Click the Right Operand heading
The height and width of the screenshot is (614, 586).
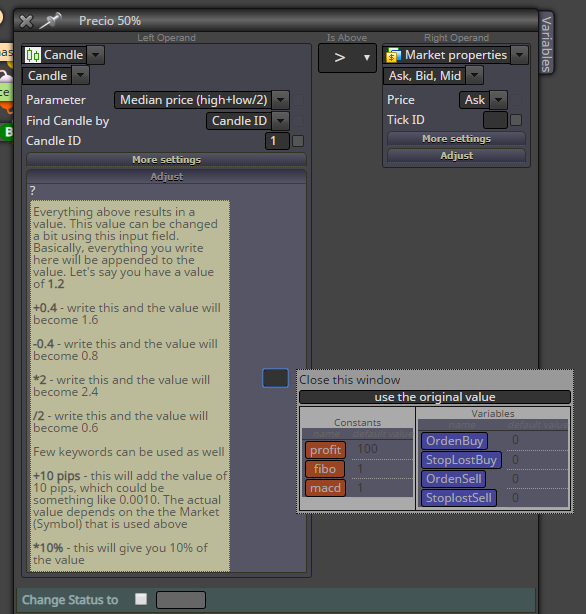click(x=456, y=38)
